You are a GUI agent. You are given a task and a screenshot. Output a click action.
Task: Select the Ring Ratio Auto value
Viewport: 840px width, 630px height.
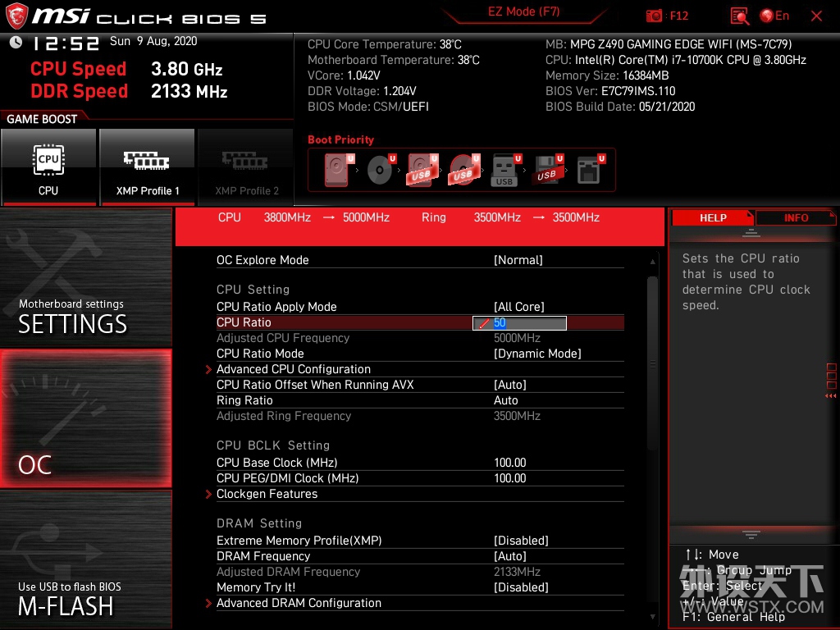pyautogui.click(x=505, y=400)
